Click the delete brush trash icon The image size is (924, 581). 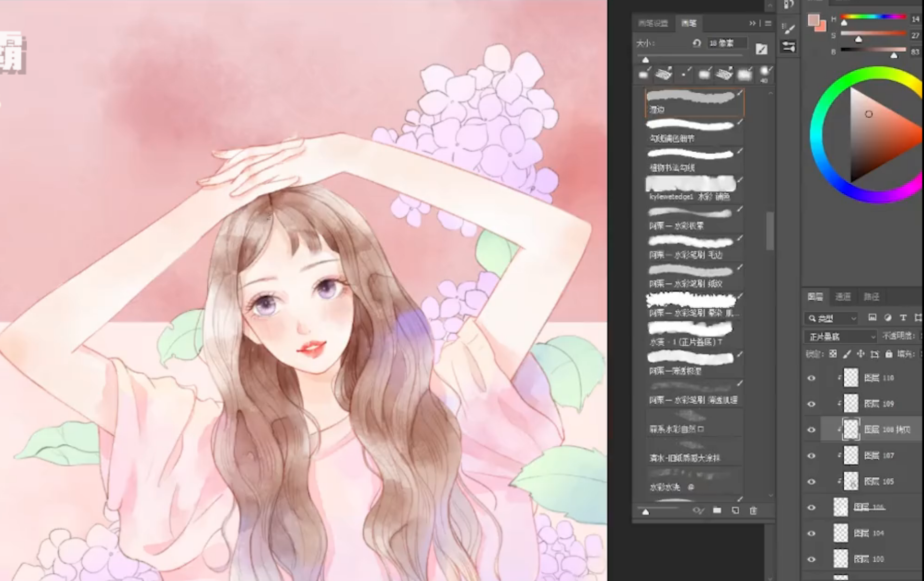tap(753, 510)
